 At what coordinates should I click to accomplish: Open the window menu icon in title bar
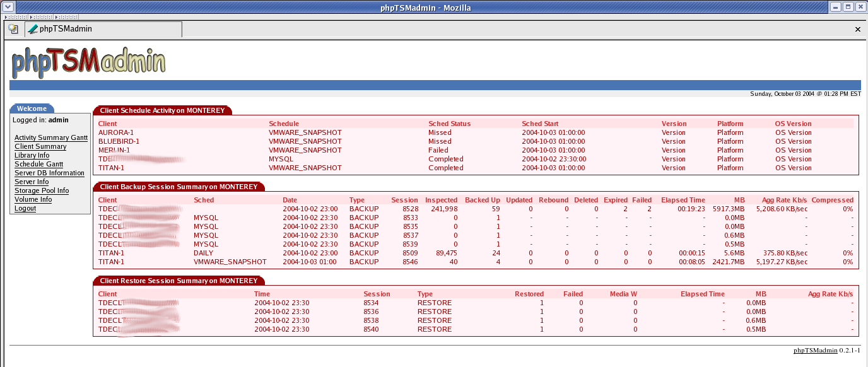(x=8, y=7)
